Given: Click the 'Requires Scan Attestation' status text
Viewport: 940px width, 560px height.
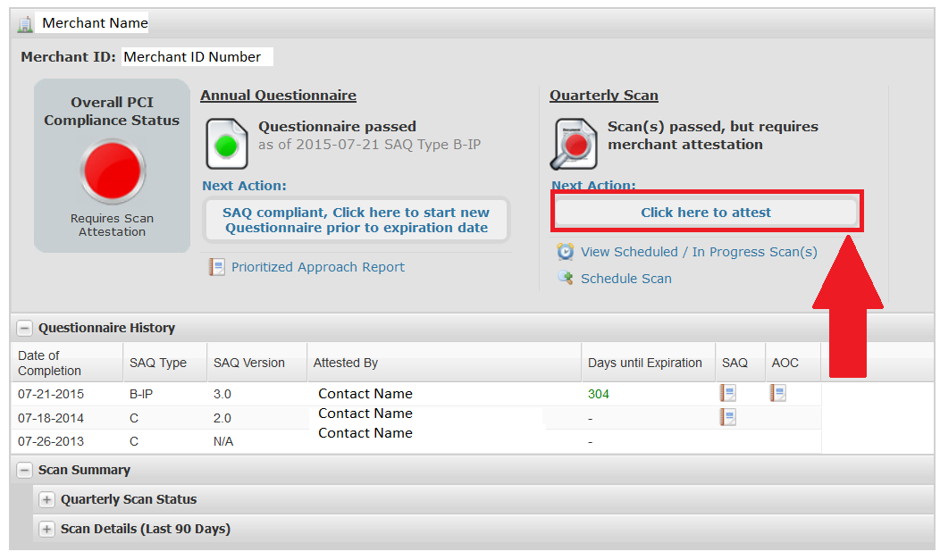Looking at the screenshot, I should 112,225.
